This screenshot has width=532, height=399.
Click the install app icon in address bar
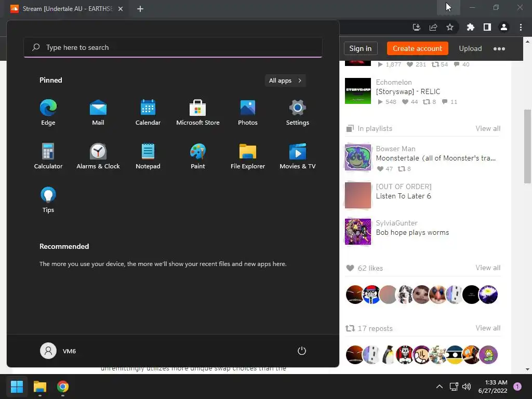[417, 27]
